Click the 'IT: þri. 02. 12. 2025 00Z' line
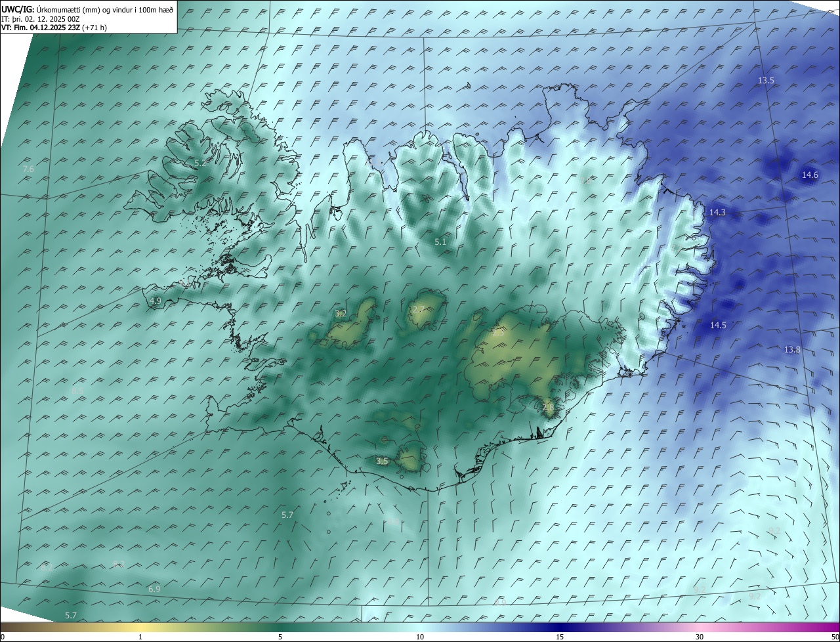This screenshot has height=642, width=840. click(x=41, y=19)
